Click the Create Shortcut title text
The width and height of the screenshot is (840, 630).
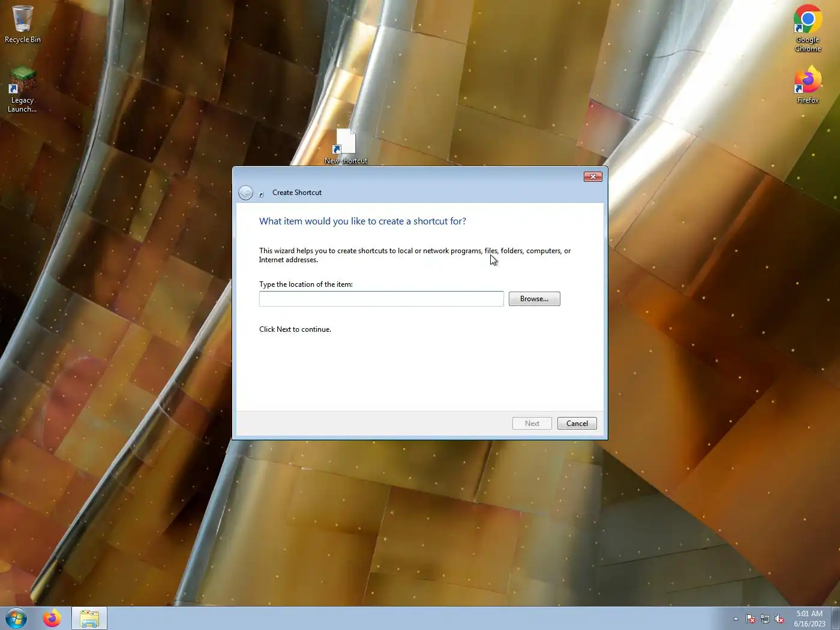297,193
